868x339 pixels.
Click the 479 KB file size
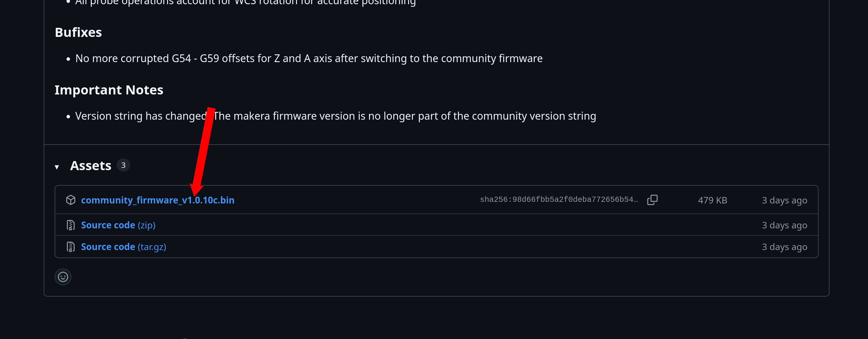[x=712, y=200]
